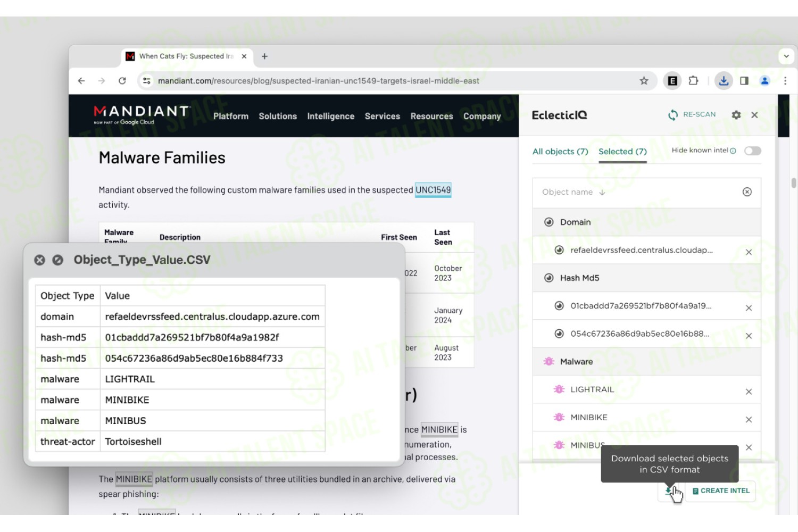Remove the MINIBUS malware object

pos(749,448)
